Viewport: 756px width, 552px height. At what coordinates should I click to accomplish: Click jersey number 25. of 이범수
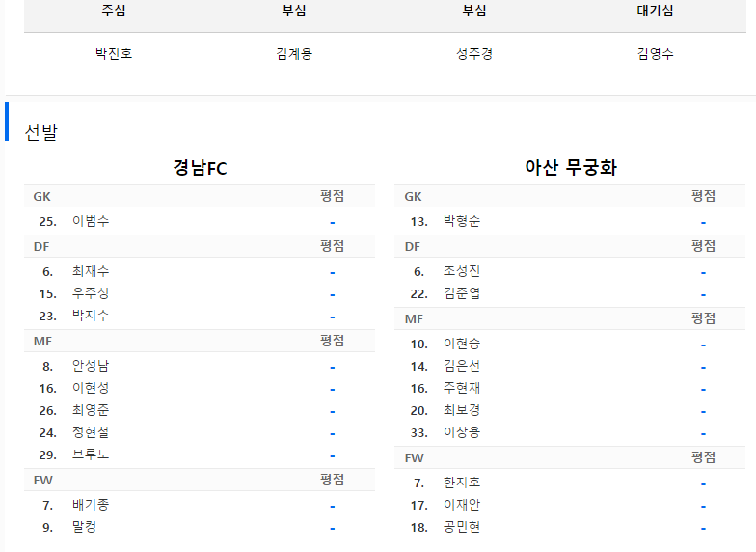click(48, 222)
